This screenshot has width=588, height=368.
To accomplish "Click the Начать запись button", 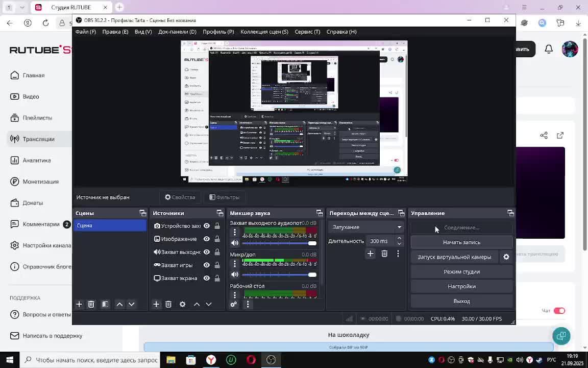I will pyautogui.click(x=461, y=242).
